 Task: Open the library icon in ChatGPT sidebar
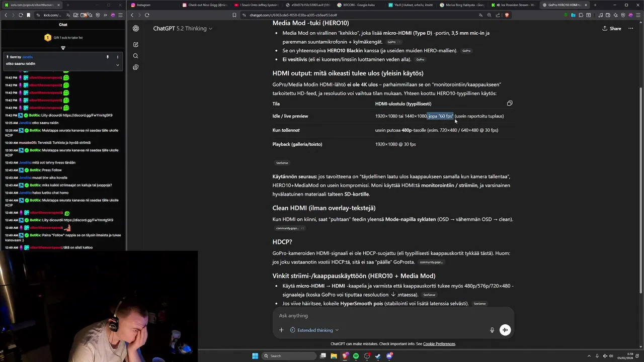[x=136, y=67]
